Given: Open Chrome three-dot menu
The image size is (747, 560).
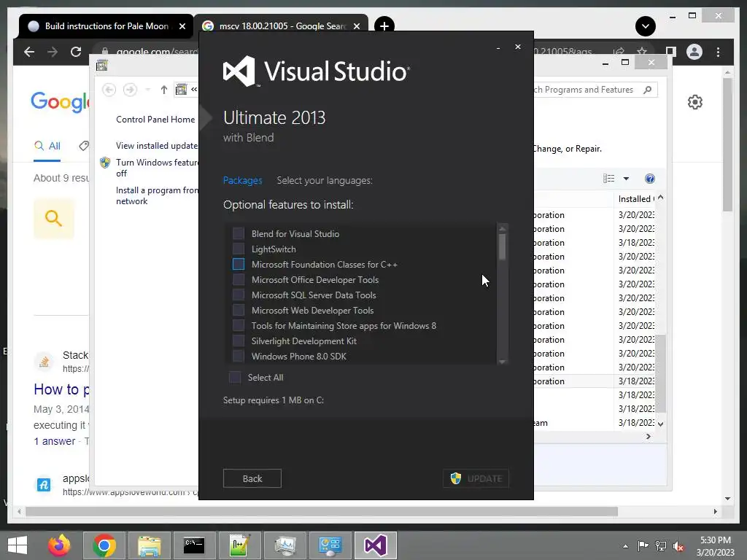Looking at the screenshot, I should pyautogui.click(x=718, y=52).
